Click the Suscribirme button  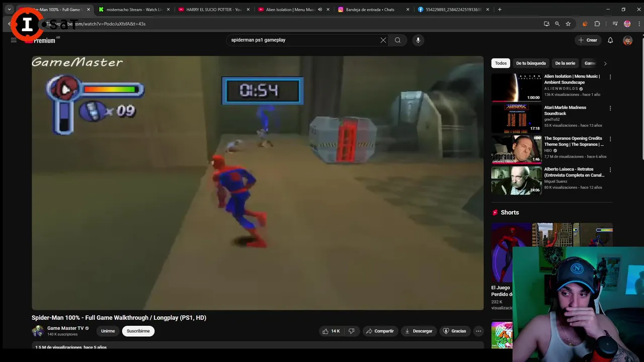(x=138, y=331)
